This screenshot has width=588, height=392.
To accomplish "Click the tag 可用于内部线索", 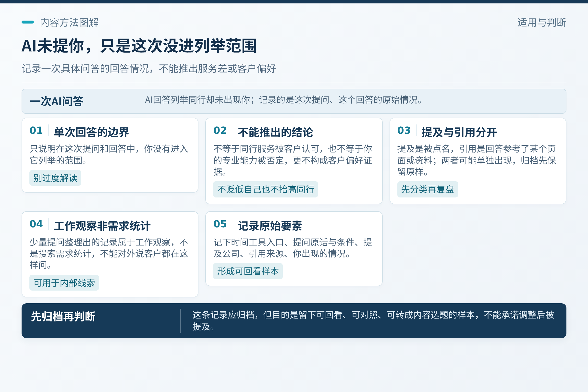I will [64, 283].
